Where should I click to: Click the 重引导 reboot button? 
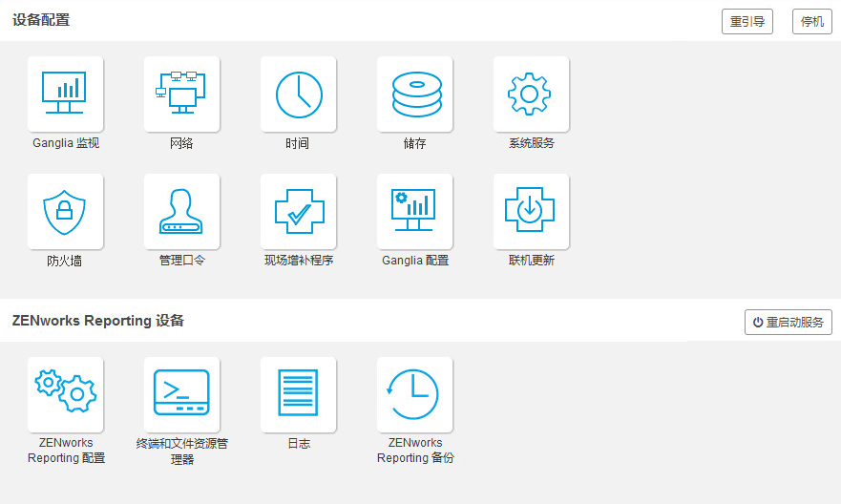pyautogui.click(x=747, y=21)
